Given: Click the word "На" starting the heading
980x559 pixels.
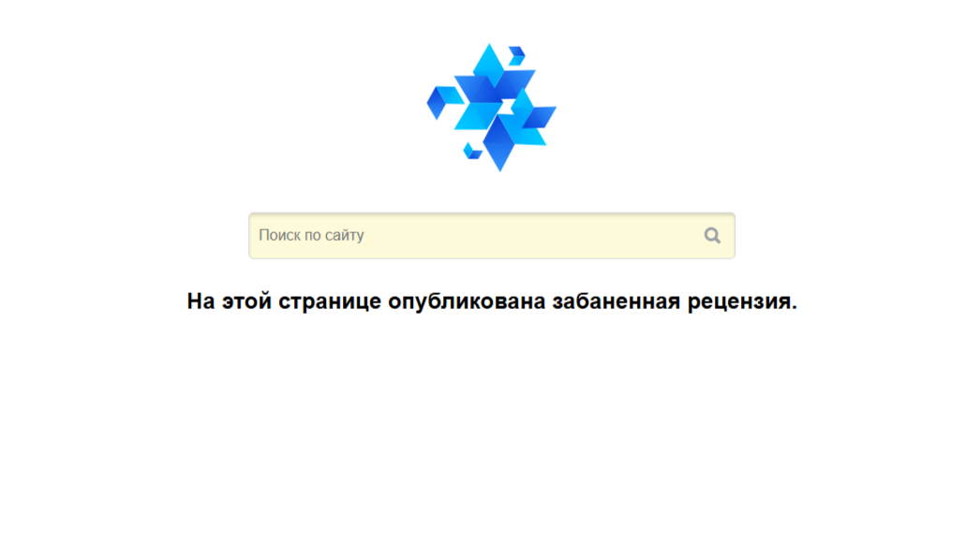Looking at the screenshot, I should 200,302.
